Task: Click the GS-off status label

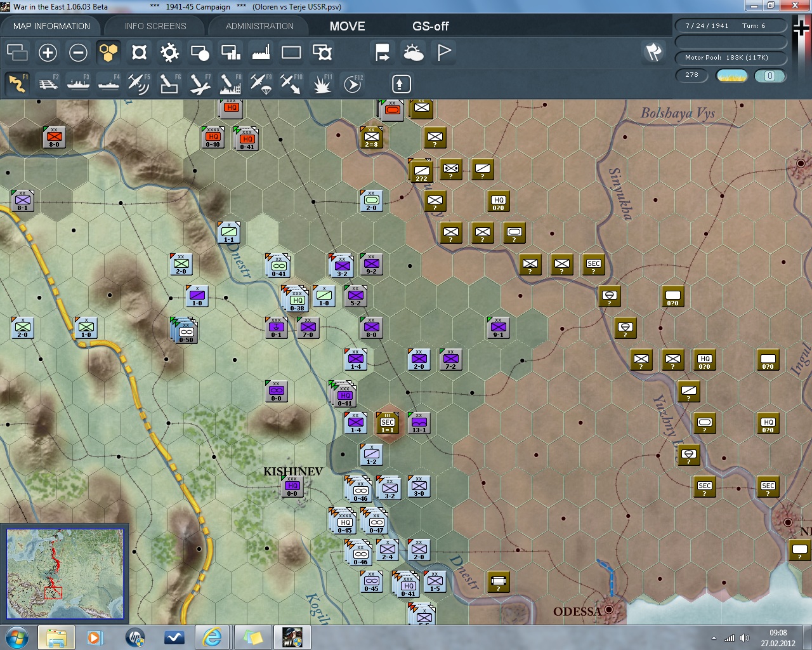Action: [x=430, y=26]
